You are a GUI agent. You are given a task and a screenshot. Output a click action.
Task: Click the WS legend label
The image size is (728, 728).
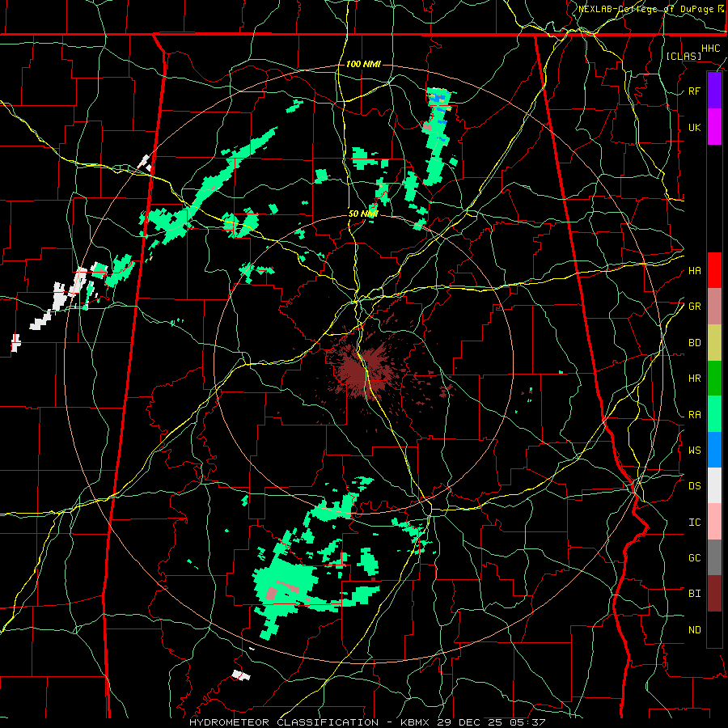694,451
